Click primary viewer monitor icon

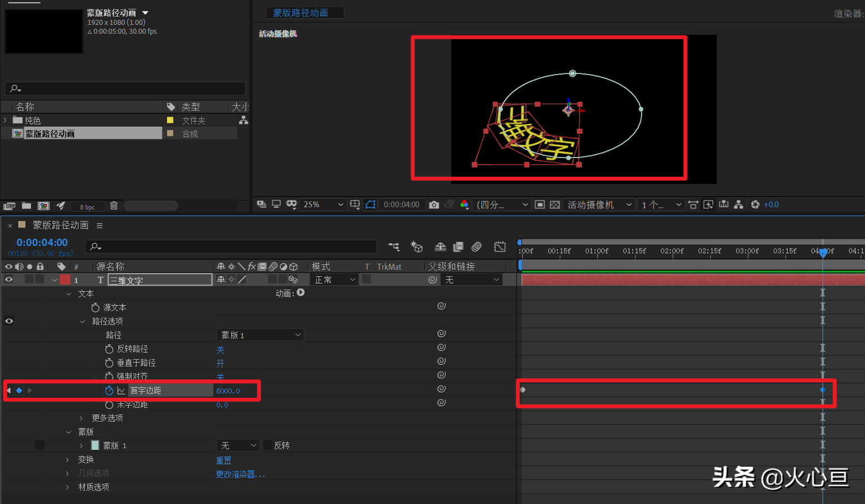click(x=276, y=204)
